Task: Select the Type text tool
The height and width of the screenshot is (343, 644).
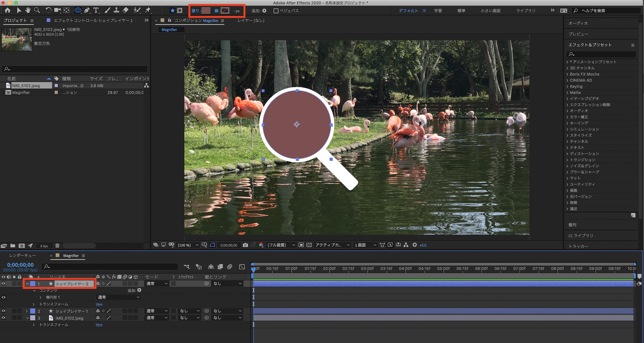Action: tap(96, 10)
